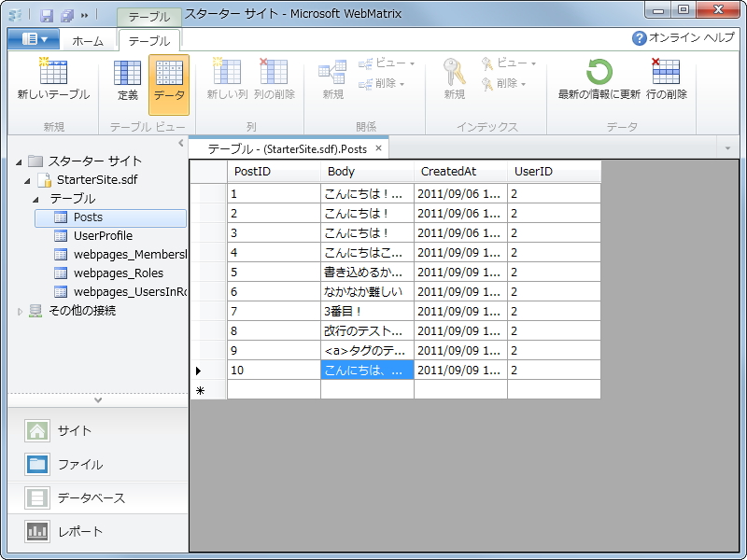Select Body cell 改行のテスト in row 8

pos(367,330)
